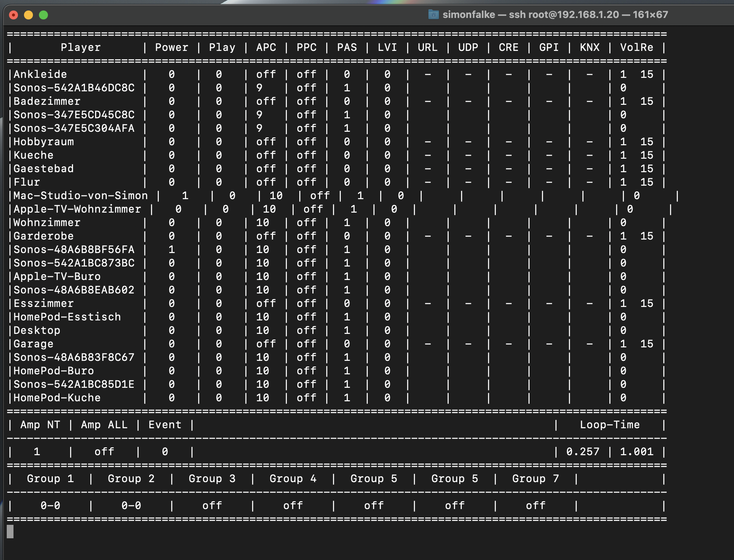Click the terminal cursor block at bottom

pos(10,532)
